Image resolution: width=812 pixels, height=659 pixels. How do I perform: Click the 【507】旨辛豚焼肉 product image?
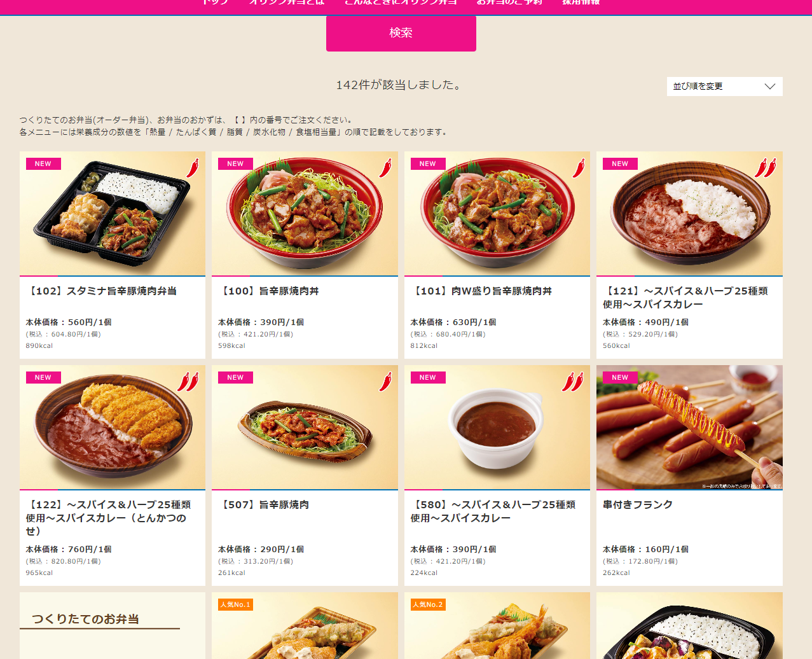tap(305, 427)
